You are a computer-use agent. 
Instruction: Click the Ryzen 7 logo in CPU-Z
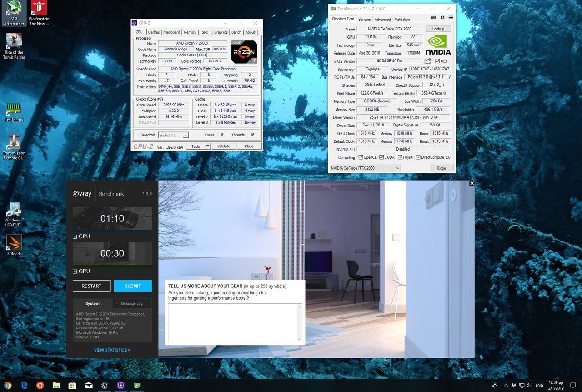tap(244, 52)
